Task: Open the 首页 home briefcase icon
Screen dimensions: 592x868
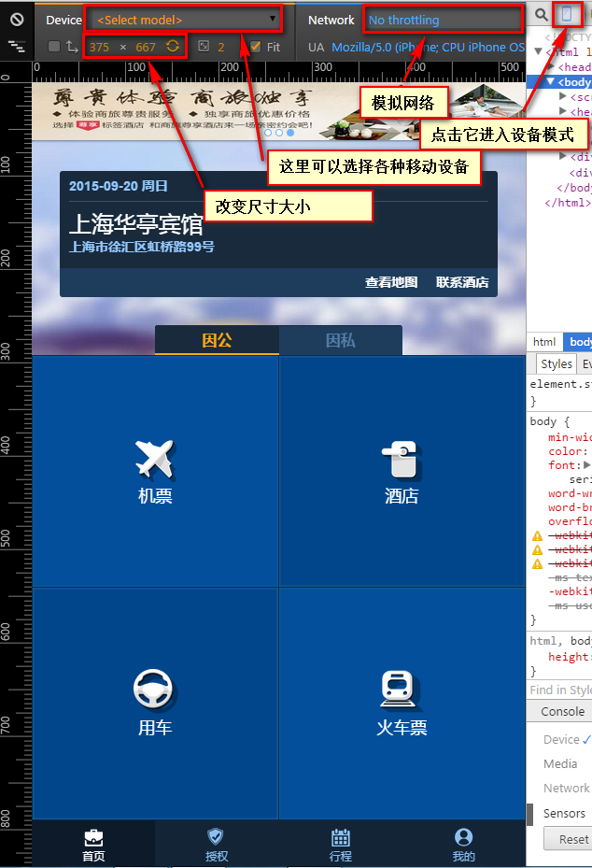Action: (x=93, y=838)
